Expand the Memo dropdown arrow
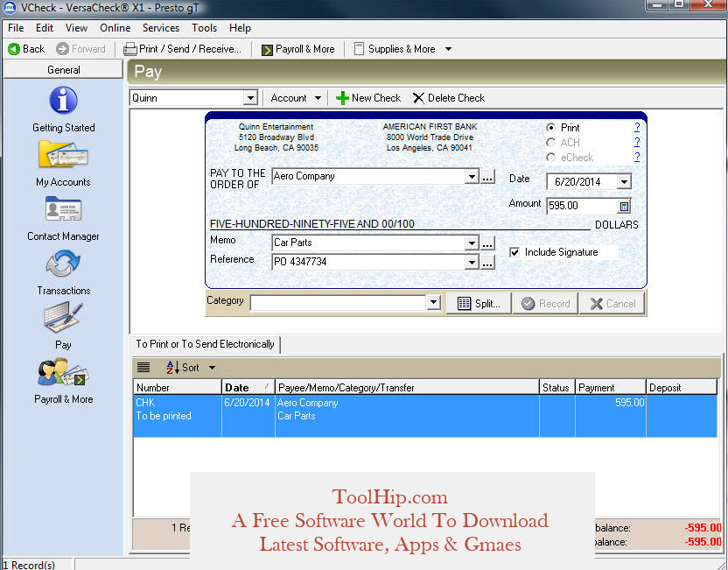This screenshot has height=570, width=728. point(472,243)
